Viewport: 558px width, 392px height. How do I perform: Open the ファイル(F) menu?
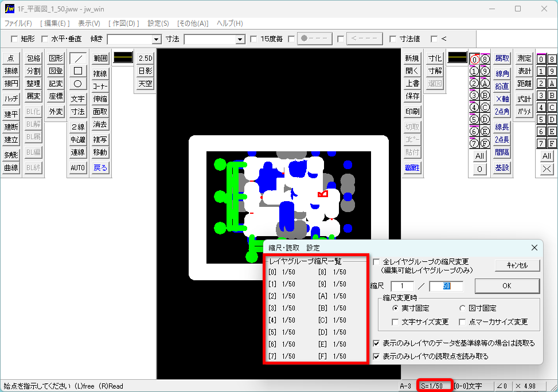pos(18,23)
